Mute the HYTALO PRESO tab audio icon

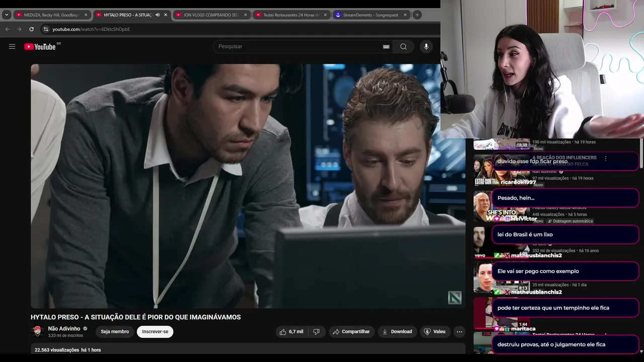click(157, 15)
